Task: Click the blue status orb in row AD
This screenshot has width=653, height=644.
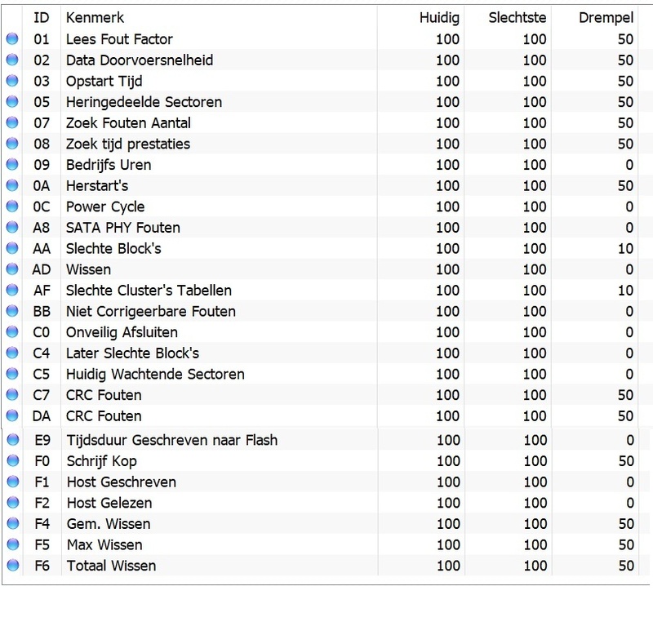Action: click(x=12, y=269)
